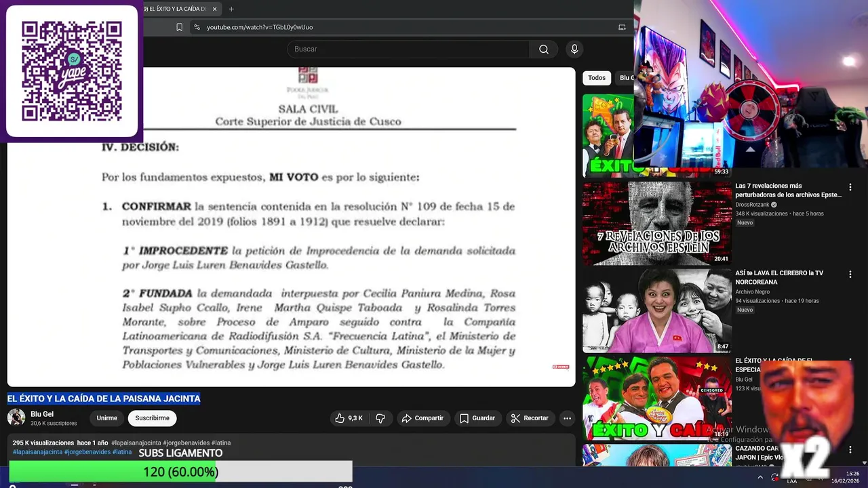Click the 295 K visualizaciones text
The image size is (868, 488).
[x=43, y=443]
